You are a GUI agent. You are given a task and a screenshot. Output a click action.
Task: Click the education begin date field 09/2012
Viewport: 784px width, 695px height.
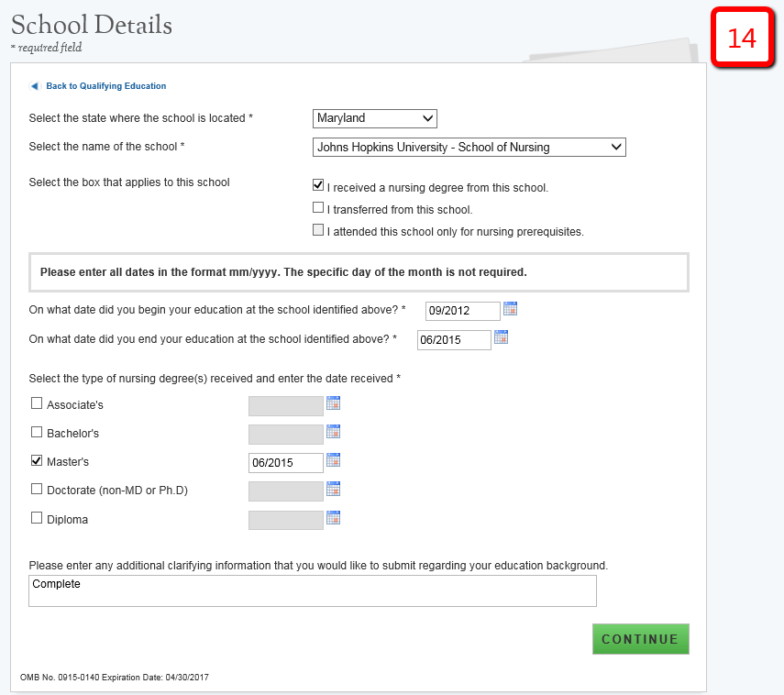pos(462,311)
